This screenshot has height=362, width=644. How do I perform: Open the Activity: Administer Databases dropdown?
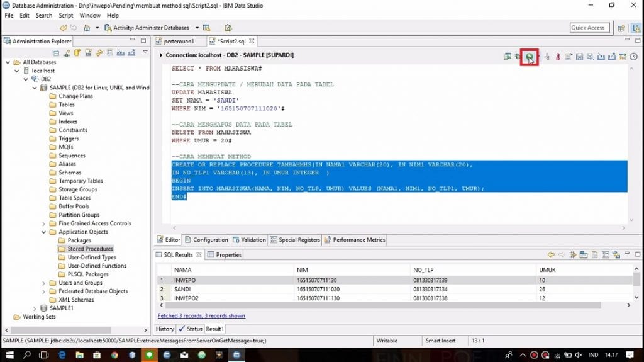(197, 28)
